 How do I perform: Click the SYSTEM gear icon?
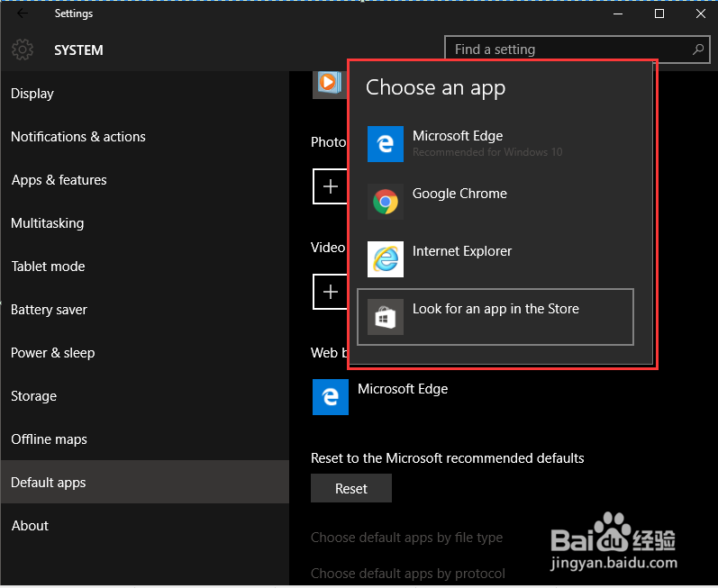tap(23, 50)
